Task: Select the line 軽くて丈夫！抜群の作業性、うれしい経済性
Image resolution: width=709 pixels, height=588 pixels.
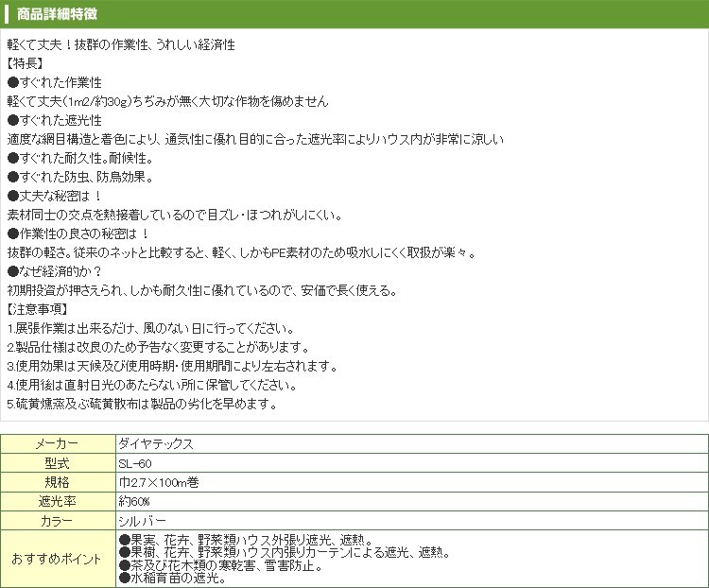Action: coord(121,44)
